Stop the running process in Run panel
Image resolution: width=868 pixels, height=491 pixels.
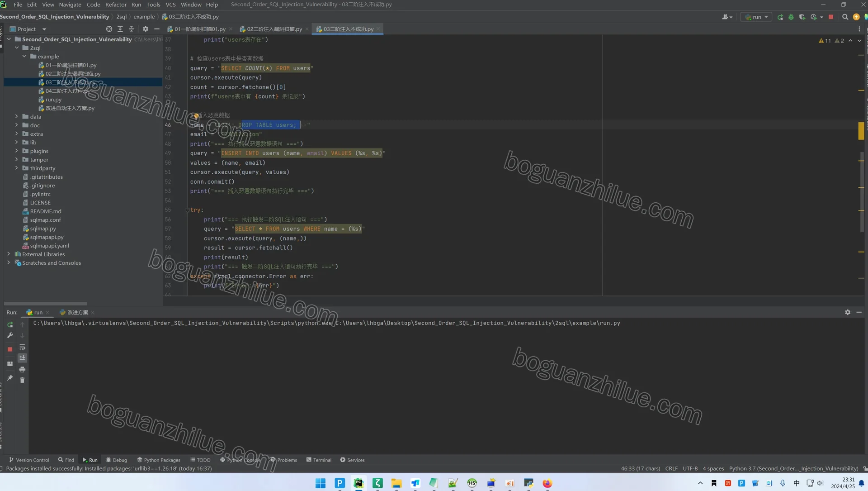click(10, 349)
